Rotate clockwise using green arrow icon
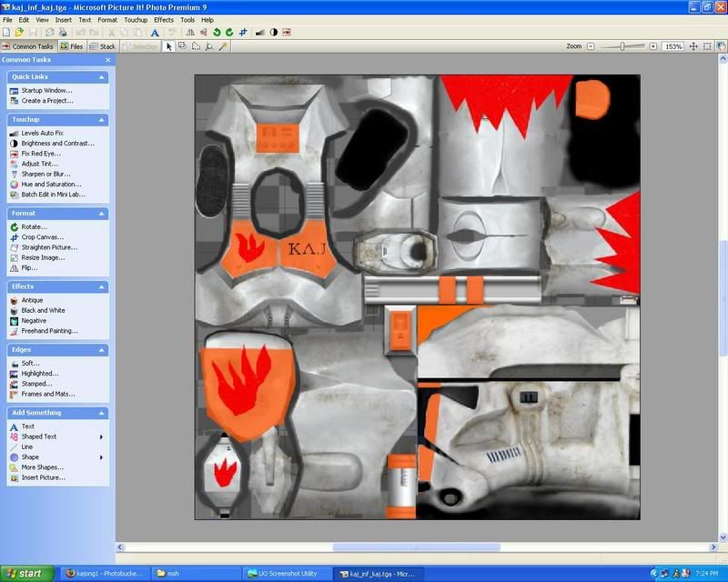The image size is (728, 582). pos(229,33)
